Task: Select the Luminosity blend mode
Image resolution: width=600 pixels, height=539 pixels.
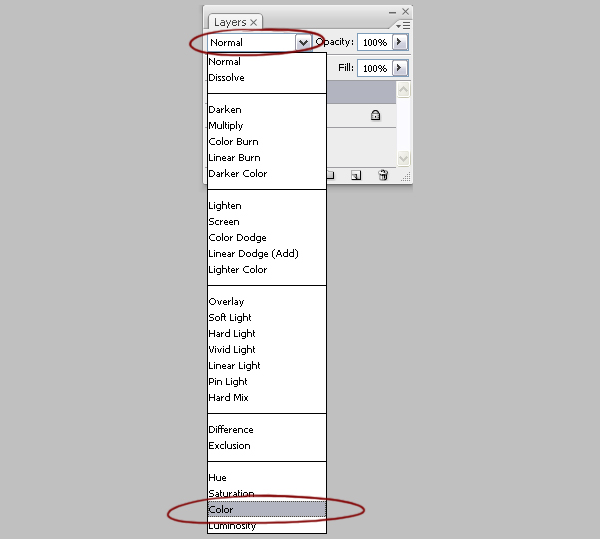Action: [267, 526]
